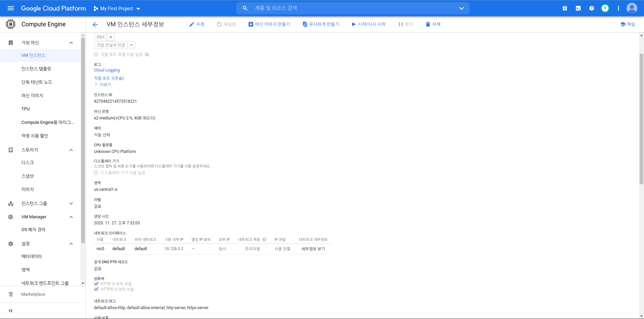Open the My First Project selector dropdown

point(117,8)
